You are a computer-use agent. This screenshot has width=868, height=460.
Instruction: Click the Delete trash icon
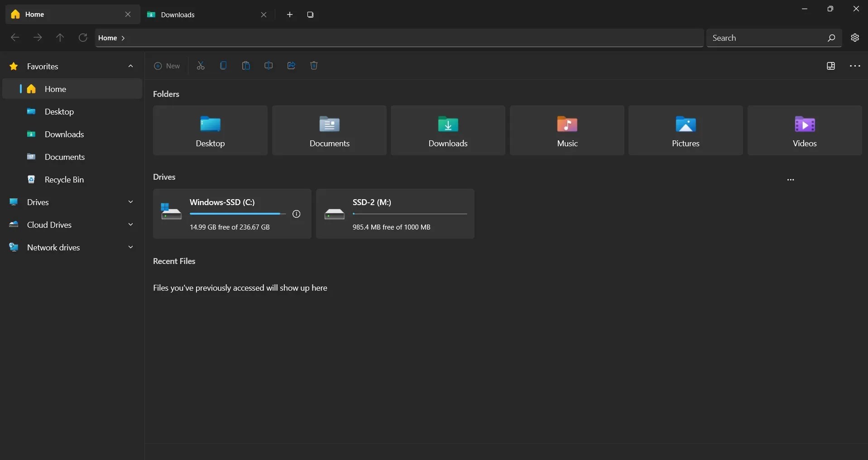(314, 66)
